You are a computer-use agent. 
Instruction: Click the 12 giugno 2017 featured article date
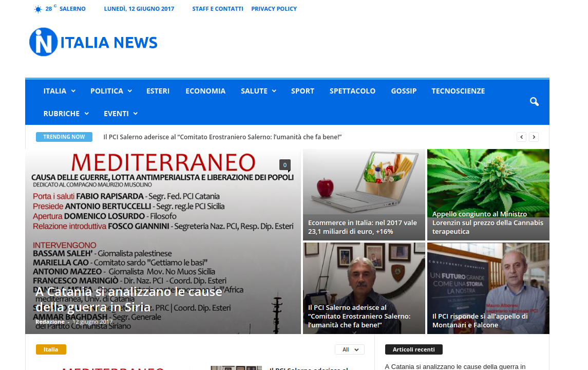click(92, 322)
